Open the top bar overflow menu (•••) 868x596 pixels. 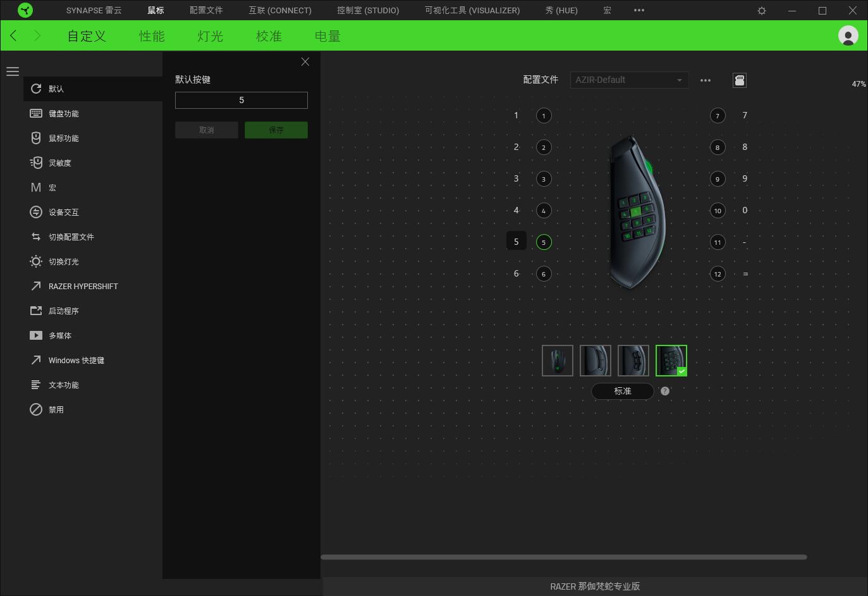tap(639, 10)
